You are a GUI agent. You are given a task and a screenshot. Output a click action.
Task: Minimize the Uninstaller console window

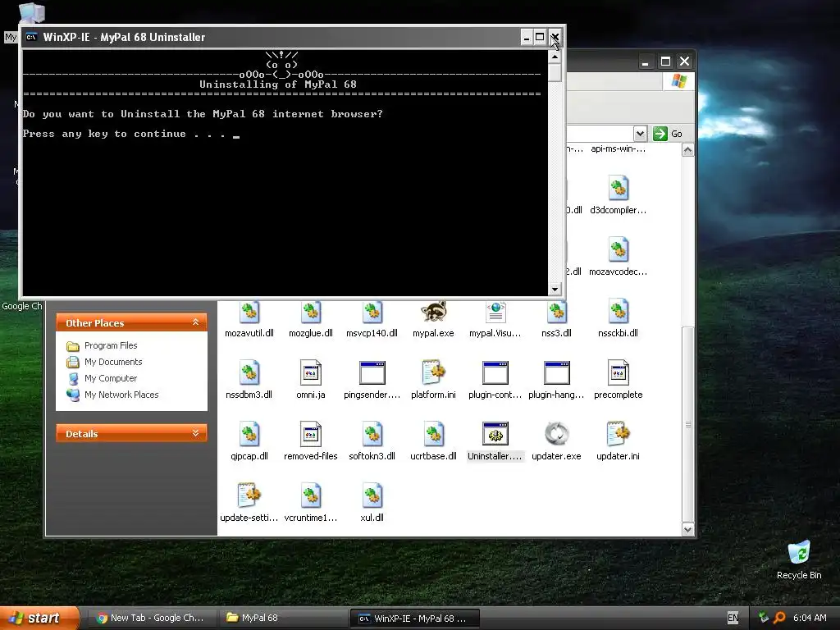click(527, 37)
